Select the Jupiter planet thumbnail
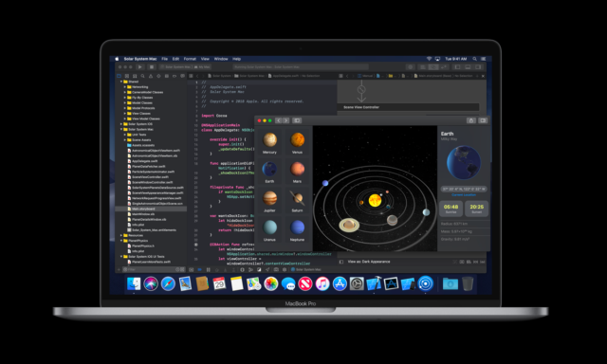The image size is (607, 364). pos(269,200)
